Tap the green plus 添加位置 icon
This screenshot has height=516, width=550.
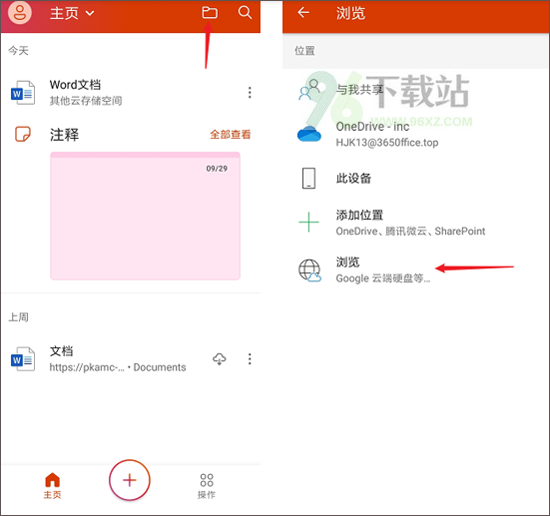coord(309,222)
